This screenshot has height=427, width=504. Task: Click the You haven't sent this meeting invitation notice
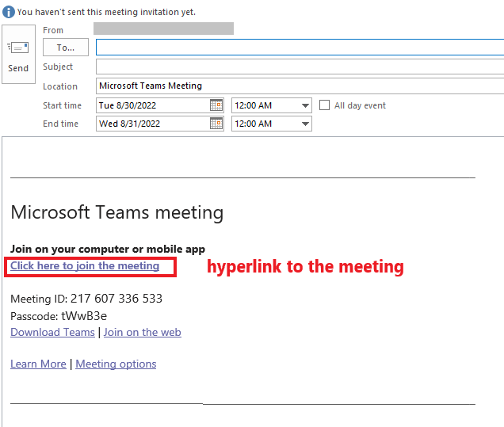(106, 12)
